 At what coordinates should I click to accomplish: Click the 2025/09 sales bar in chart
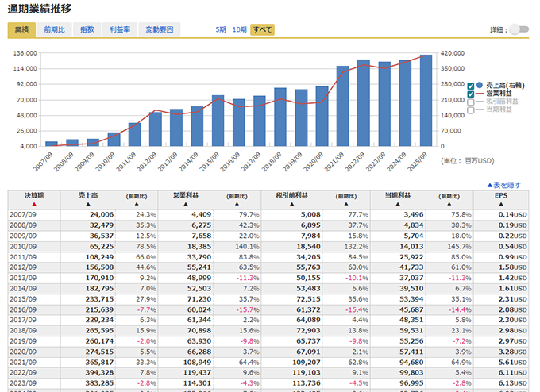click(426, 101)
